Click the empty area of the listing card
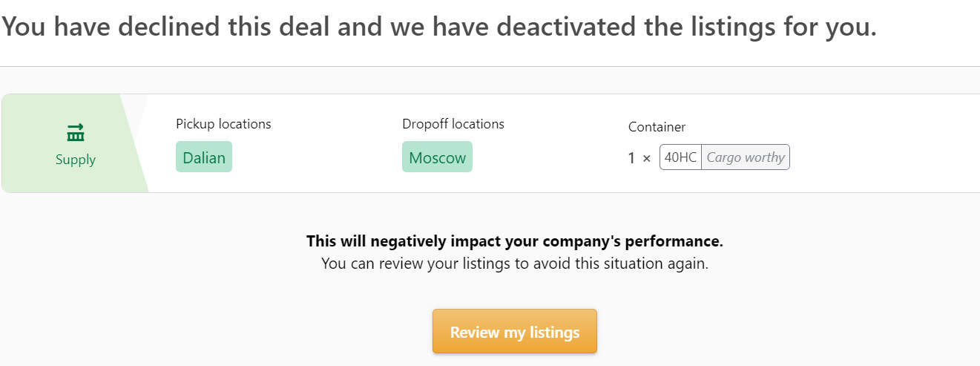This screenshot has height=366, width=980. (883, 143)
